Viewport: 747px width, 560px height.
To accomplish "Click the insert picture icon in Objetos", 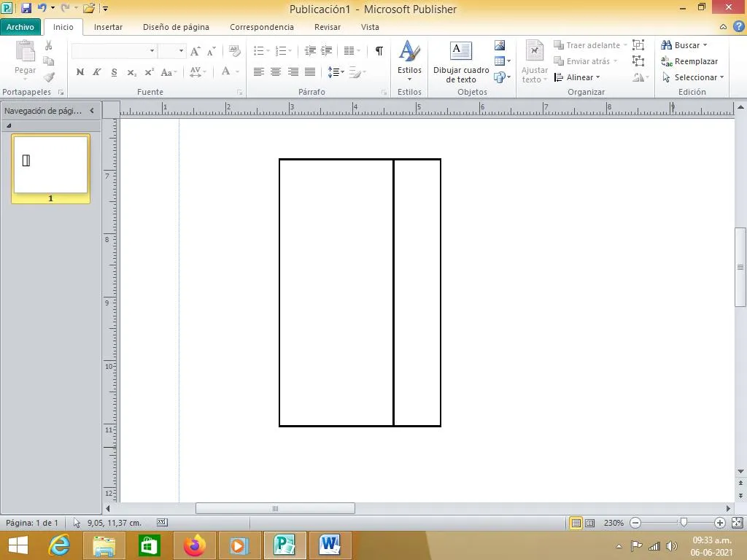I will click(x=500, y=45).
